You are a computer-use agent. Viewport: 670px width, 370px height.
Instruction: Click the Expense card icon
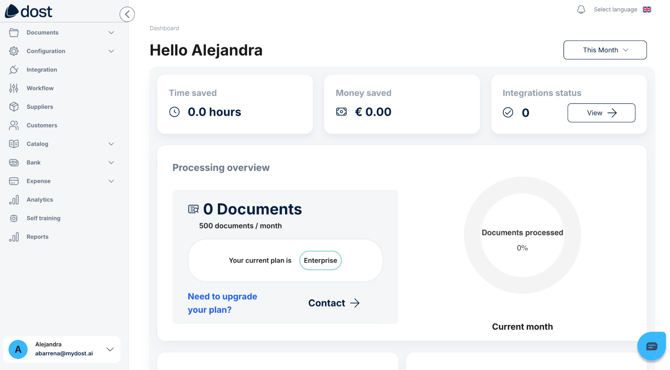[x=14, y=181]
